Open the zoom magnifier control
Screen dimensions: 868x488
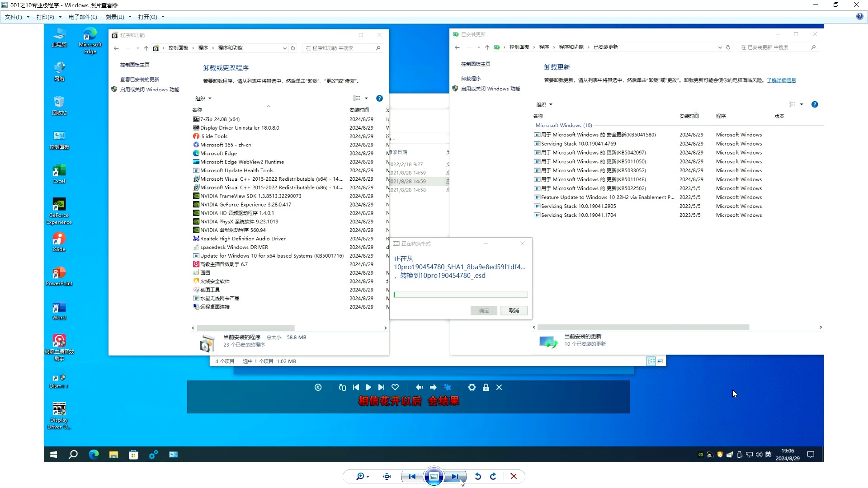pos(360,476)
